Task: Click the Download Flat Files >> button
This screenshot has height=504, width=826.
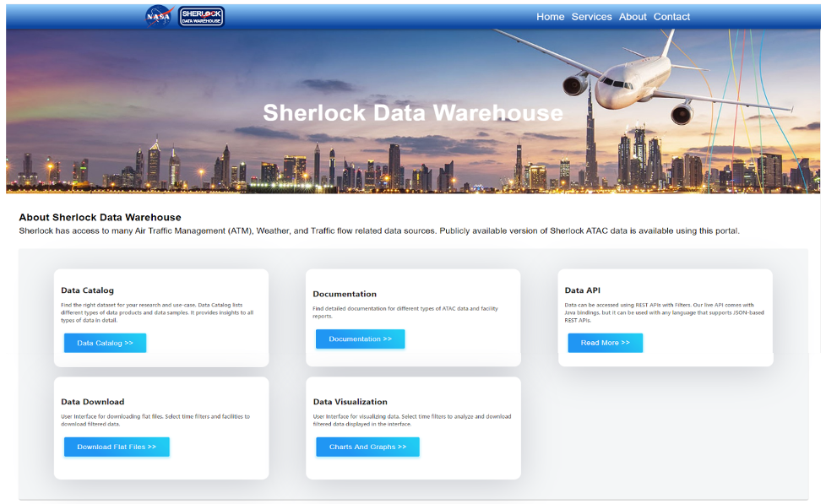Action: 117,447
